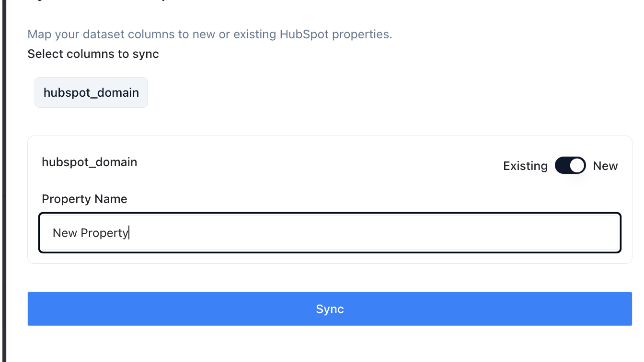
Task: Click the white knob of the toggle switch
Action: 577,166
